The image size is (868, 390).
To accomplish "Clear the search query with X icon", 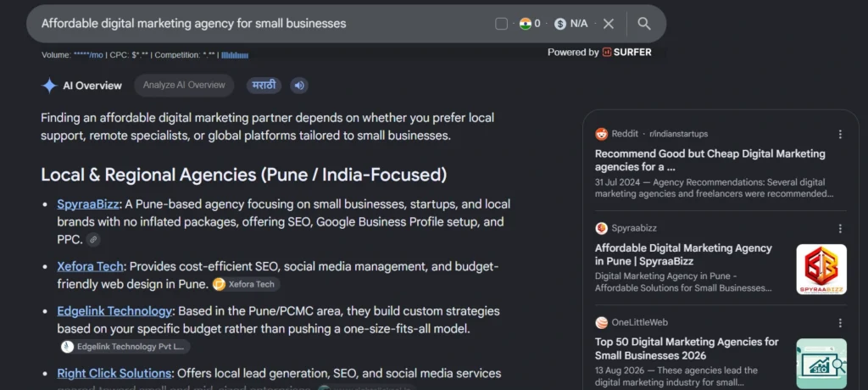I will pyautogui.click(x=609, y=24).
